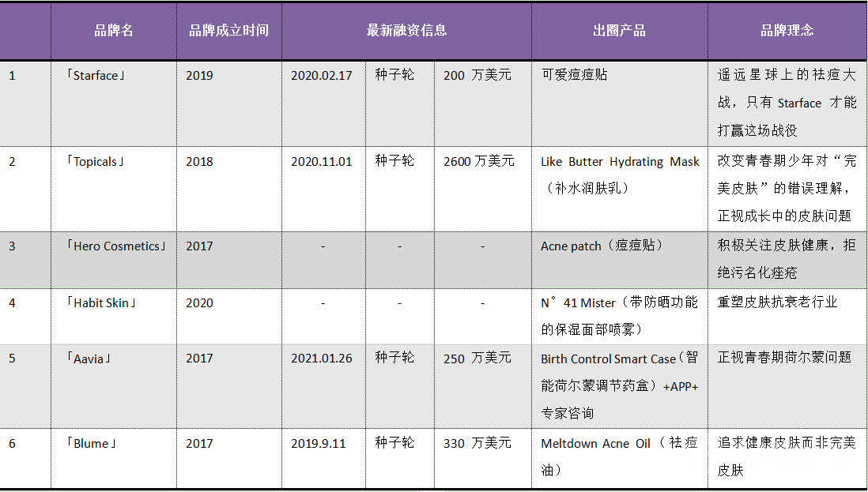Click row number 3
The width and height of the screenshot is (868, 492).
coord(12,246)
